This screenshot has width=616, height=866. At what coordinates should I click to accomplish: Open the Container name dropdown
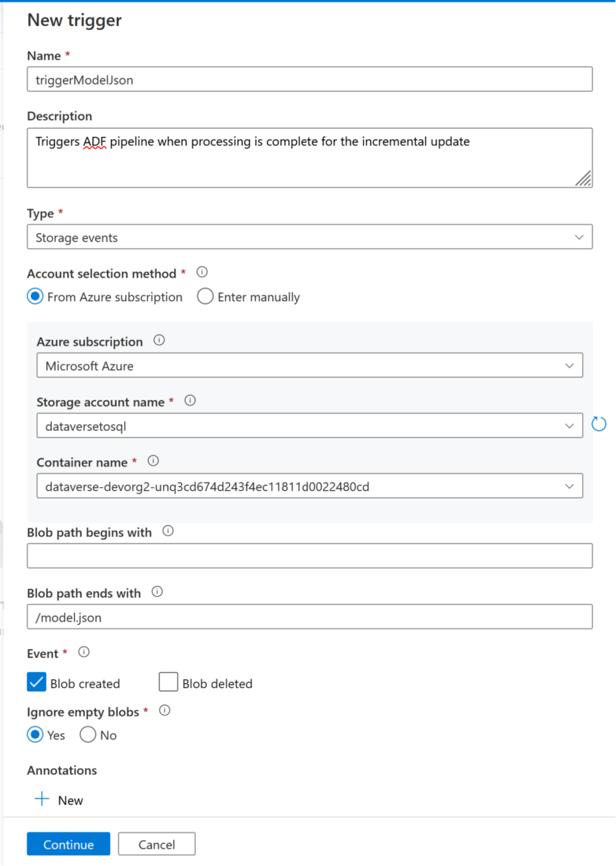309,486
